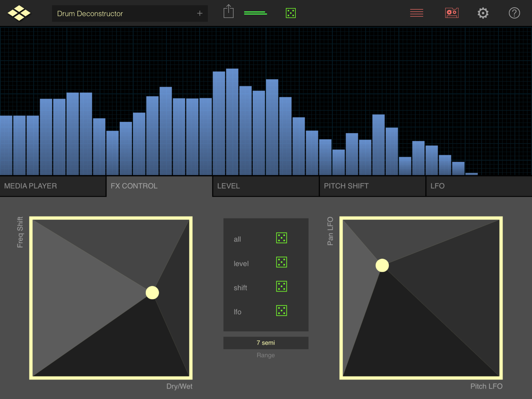Open the 7 semi Range selector
This screenshot has width=532, height=399.
(266, 343)
